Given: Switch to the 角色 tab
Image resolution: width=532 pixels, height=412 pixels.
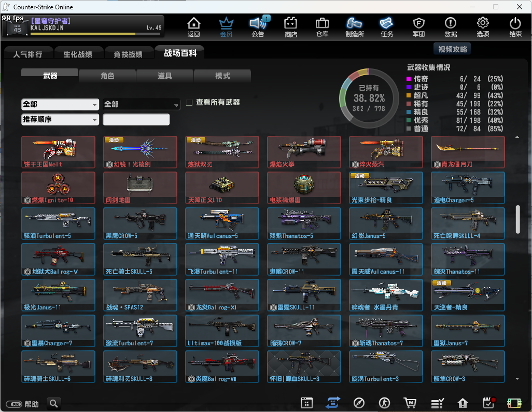Looking at the screenshot, I should tap(107, 76).
